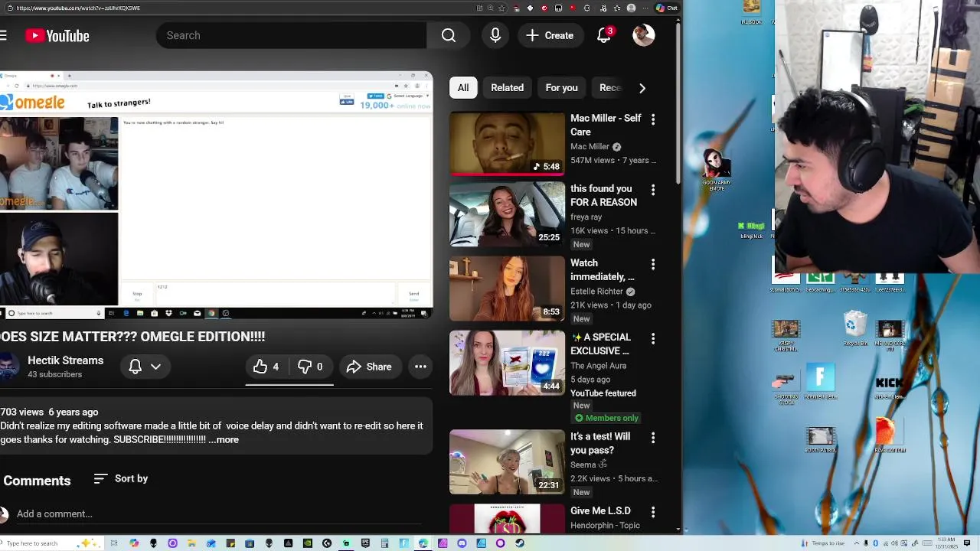Select the Related filter chip

pos(507,87)
